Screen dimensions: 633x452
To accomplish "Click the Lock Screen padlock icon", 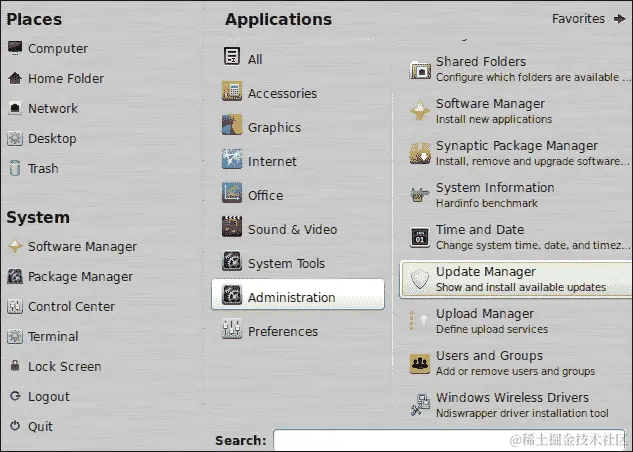I will tap(15, 366).
